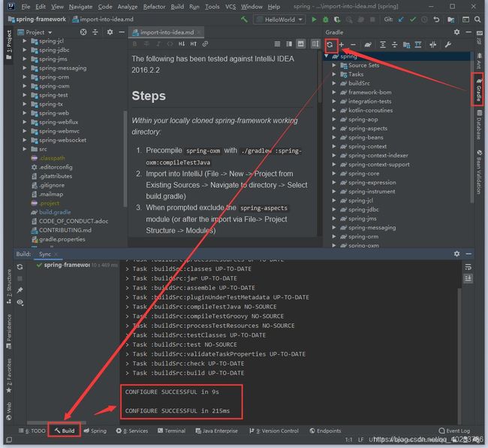Insert link in markdown toolbar
The height and width of the screenshot is (448, 488).
[205, 44]
